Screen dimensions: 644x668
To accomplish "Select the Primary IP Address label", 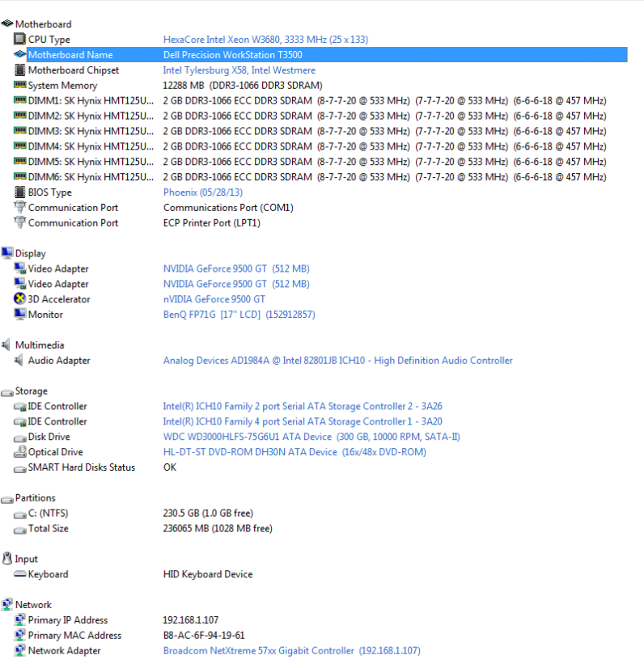I will point(68,620).
